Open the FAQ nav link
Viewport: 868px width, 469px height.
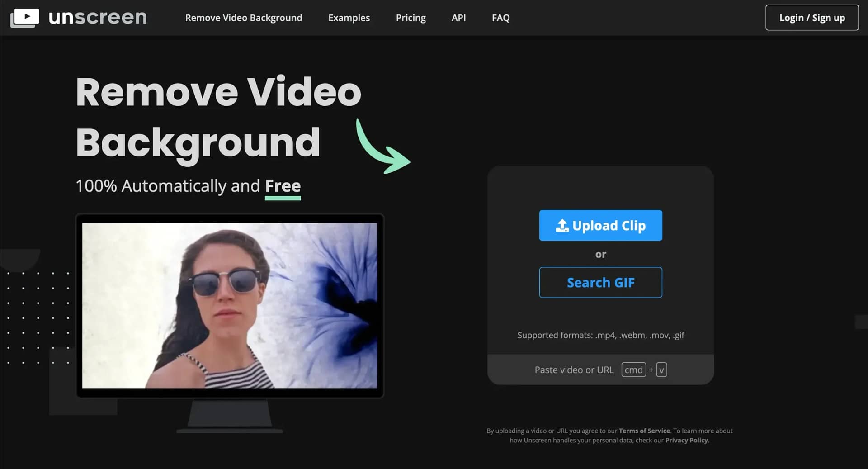tap(500, 18)
